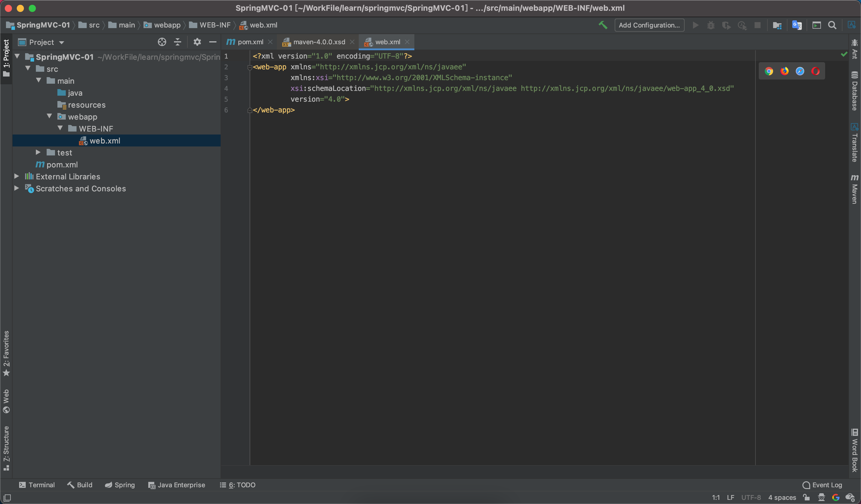Screen dimensions: 861x504
Task: Click the Build Project hammer icon
Action: (603, 25)
